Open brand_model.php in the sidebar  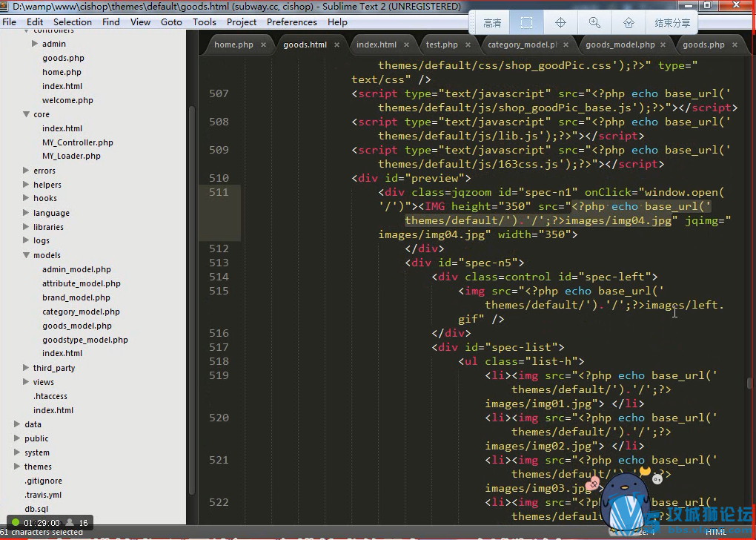[76, 297]
